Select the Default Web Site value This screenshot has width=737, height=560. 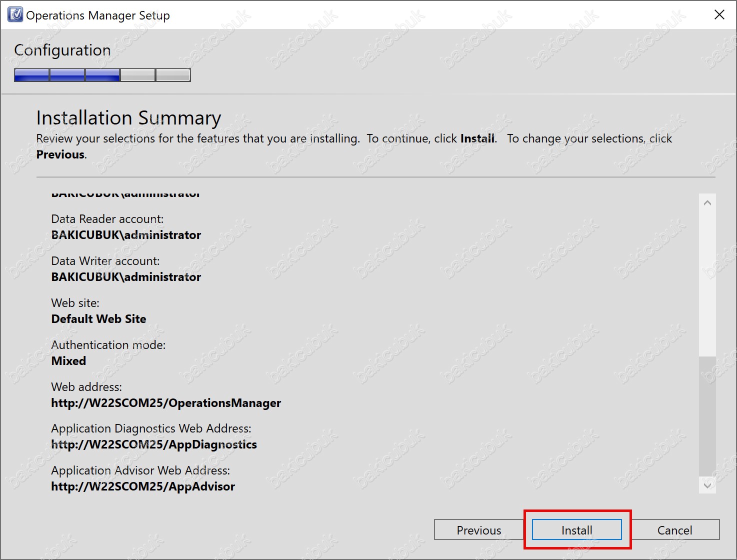[x=99, y=319]
